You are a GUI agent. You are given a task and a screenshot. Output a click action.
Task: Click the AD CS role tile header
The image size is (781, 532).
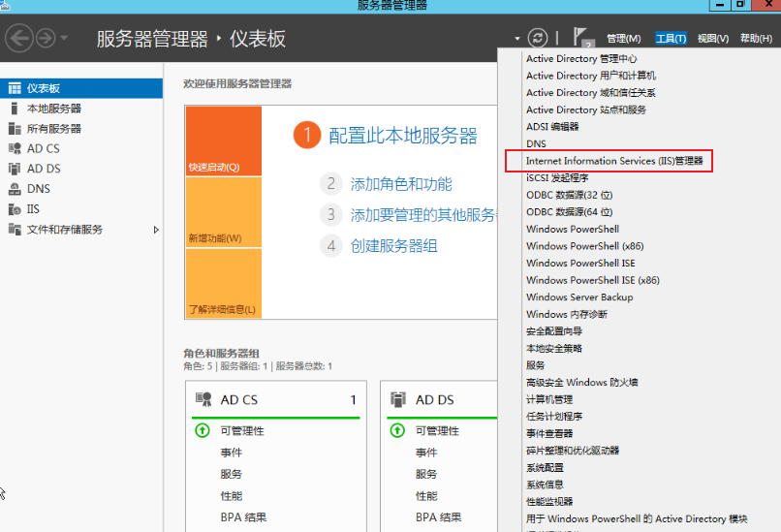tap(276, 399)
